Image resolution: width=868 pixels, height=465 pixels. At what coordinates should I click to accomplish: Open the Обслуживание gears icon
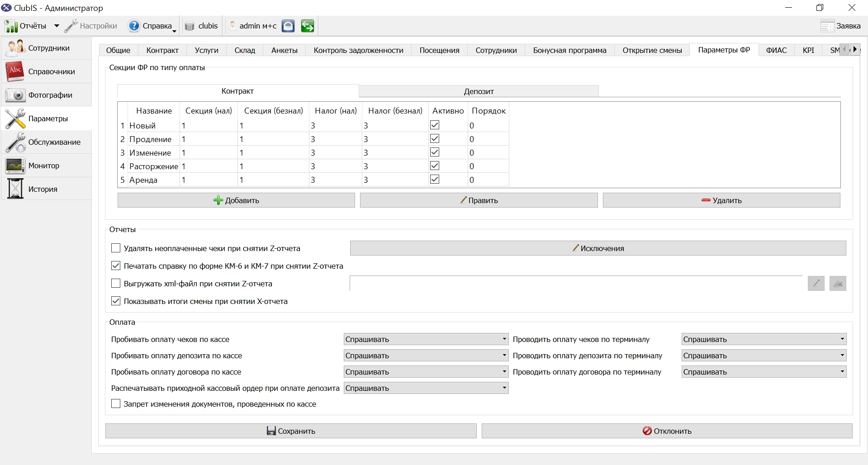click(15, 142)
